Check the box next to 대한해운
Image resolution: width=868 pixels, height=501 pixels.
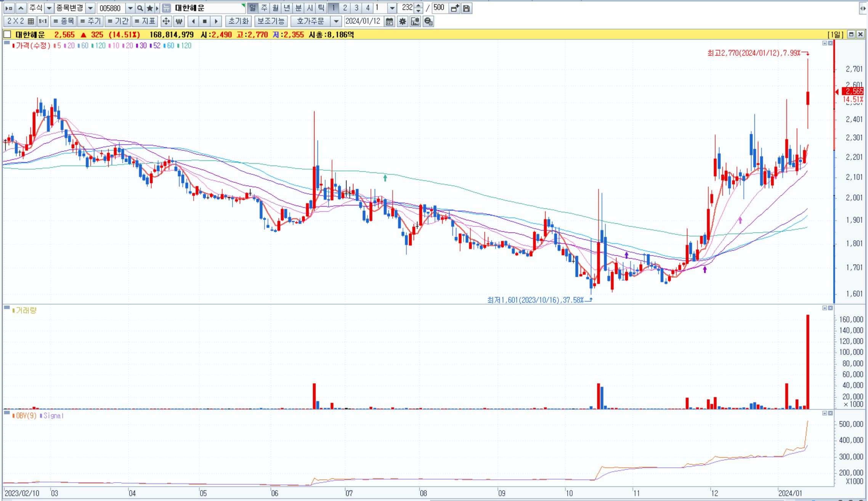(x=7, y=35)
